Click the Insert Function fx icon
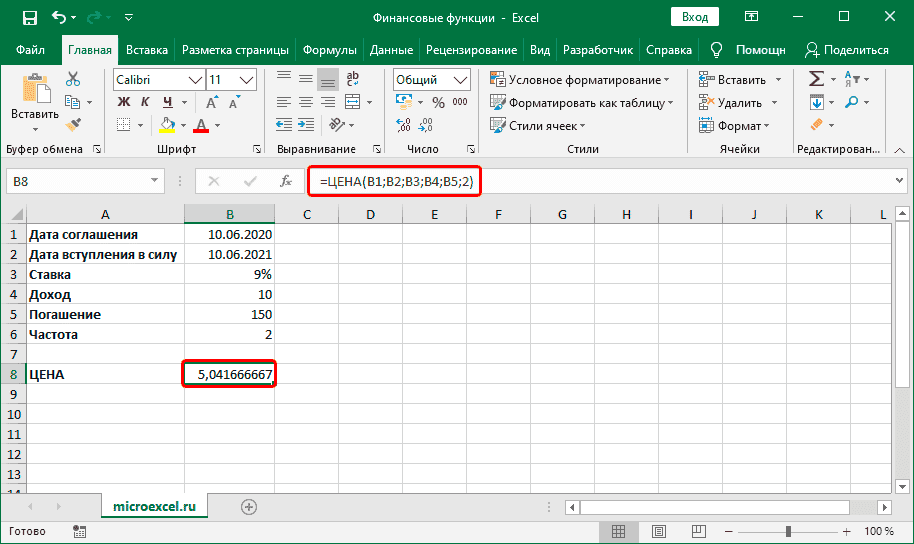The width and height of the screenshot is (914, 544). (x=286, y=181)
